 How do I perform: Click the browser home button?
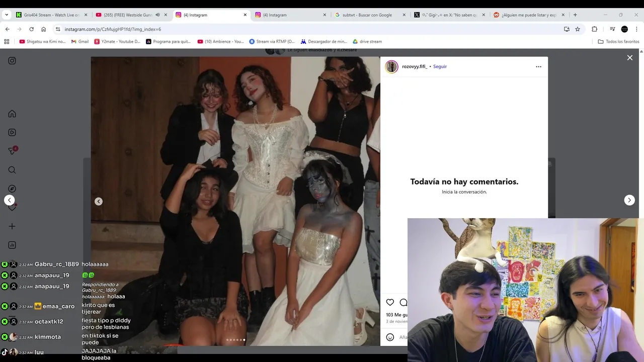point(43,29)
